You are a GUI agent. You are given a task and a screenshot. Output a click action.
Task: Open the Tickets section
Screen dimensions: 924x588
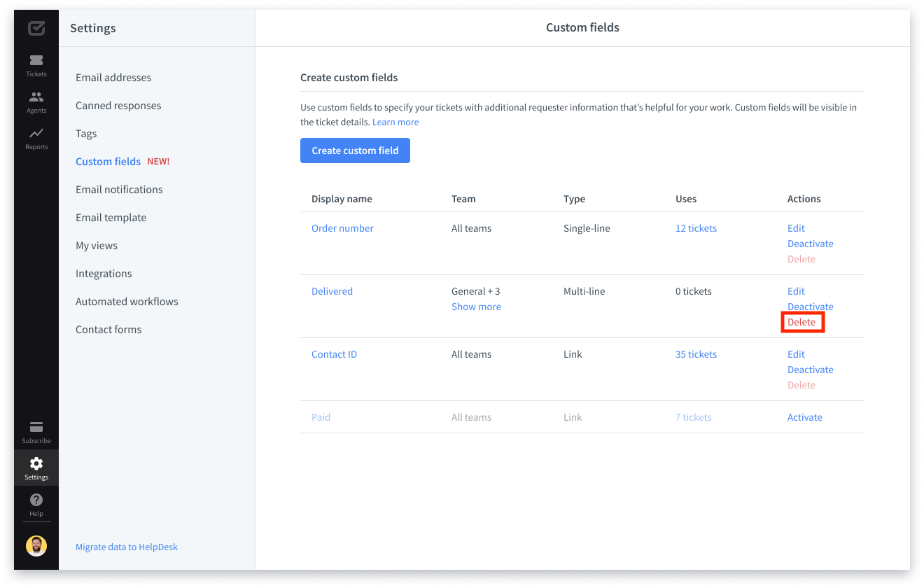tap(36, 65)
